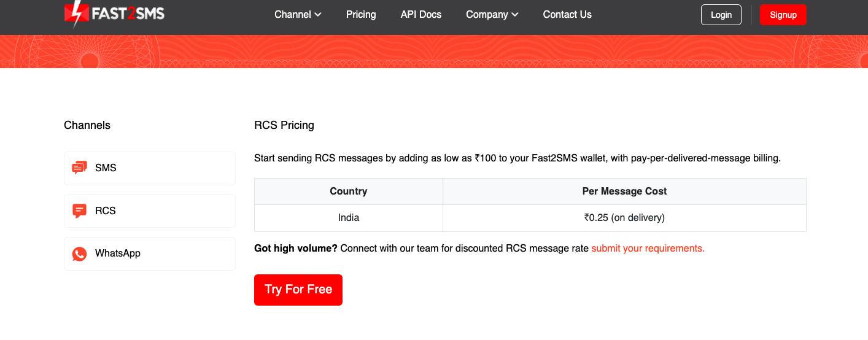Screen dimensions: 868x340
Task: Click the SMS channel chat icon
Action: (x=79, y=168)
